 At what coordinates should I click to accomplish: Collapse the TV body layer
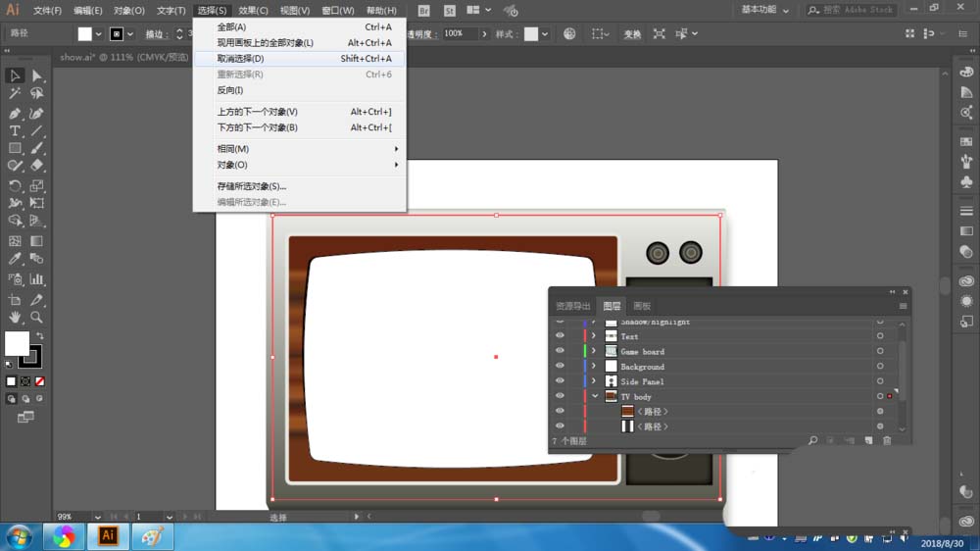594,396
